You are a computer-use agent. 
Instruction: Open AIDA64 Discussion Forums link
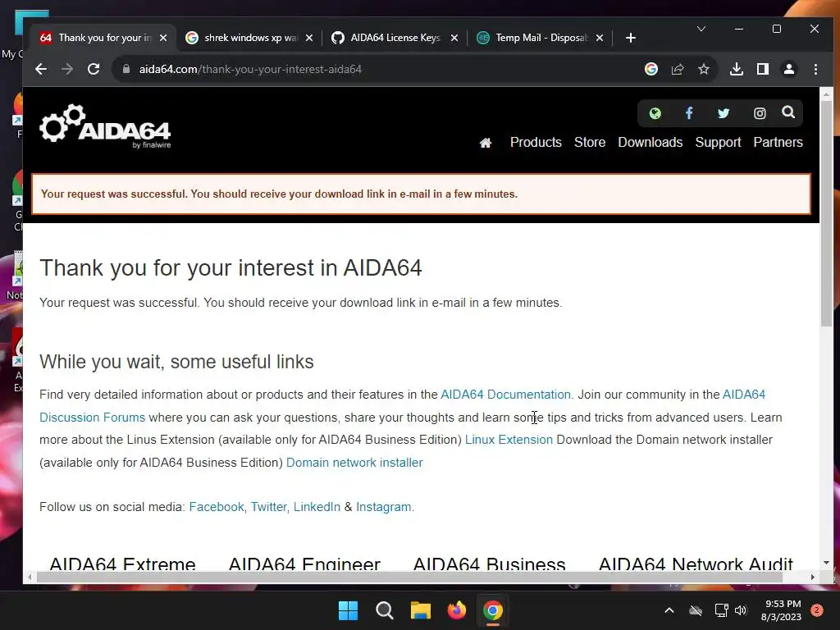pyautogui.click(x=92, y=418)
